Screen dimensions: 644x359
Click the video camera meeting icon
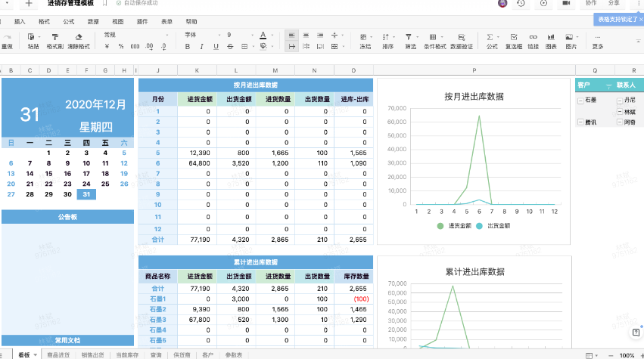pos(566,3)
